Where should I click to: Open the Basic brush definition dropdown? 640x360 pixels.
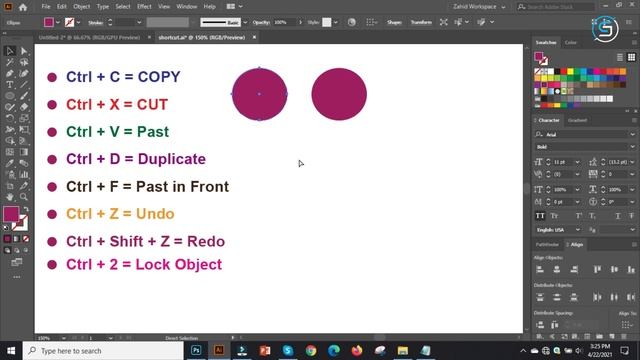[245, 22]
